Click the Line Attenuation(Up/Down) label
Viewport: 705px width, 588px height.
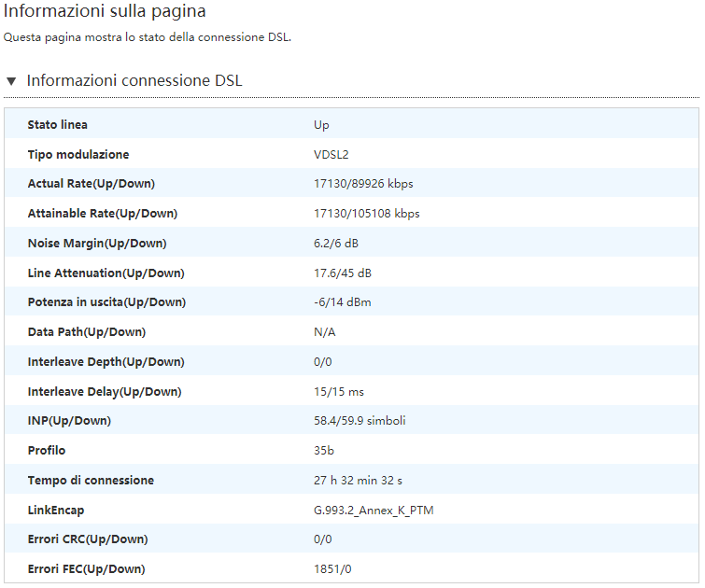pyautogui.click(x=106, y=273)
